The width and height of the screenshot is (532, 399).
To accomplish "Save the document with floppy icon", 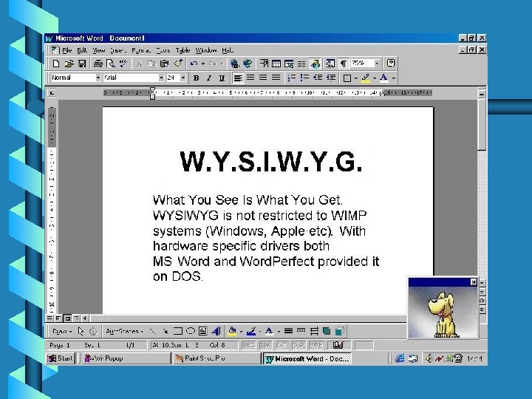I will 82,64.
